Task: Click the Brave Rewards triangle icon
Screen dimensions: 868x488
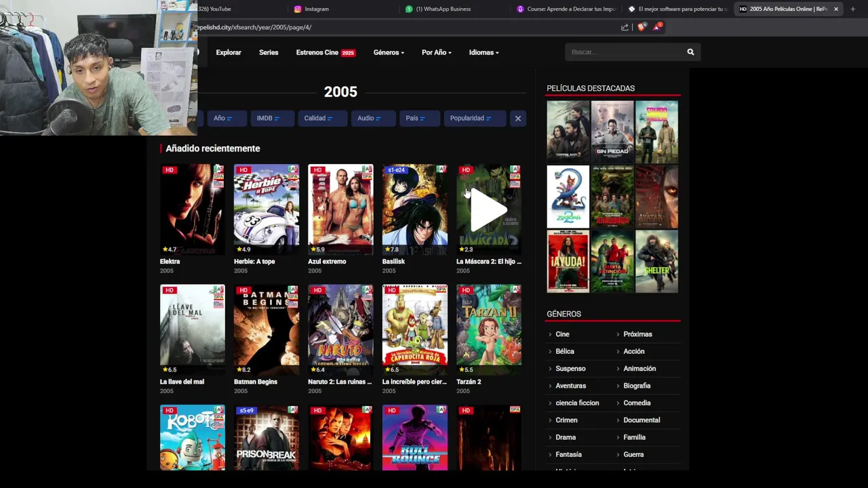Action: [x=657, y=27]
